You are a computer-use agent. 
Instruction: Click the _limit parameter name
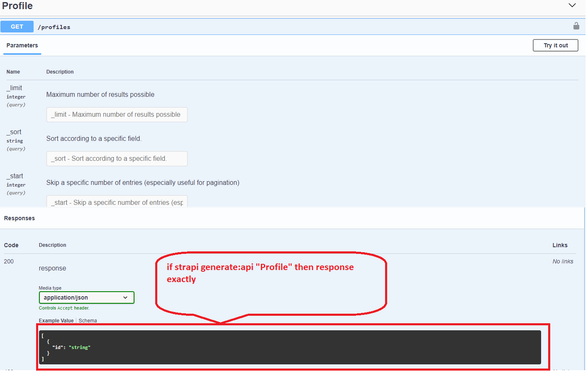point(15,88)
